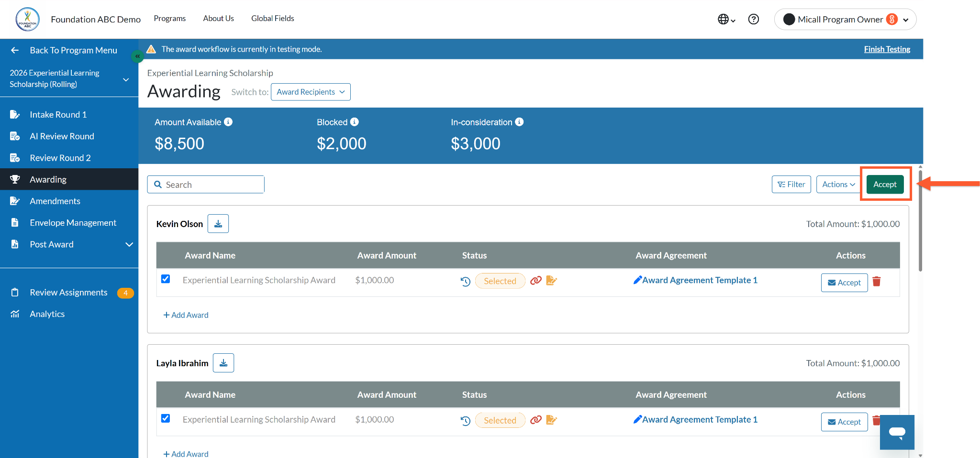Click into the Search field
Screen dimensions: 980x458
[206, 185]
